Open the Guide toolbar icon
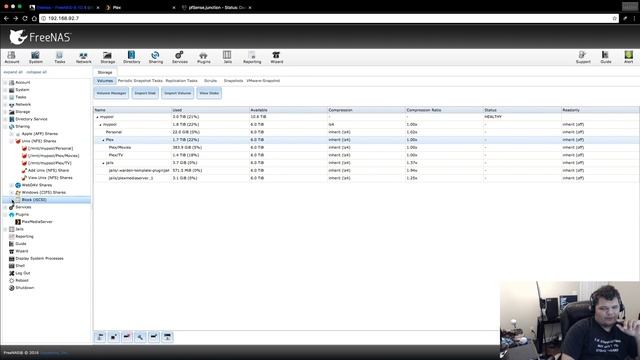640x360 pixels. [x=606, y=57]
